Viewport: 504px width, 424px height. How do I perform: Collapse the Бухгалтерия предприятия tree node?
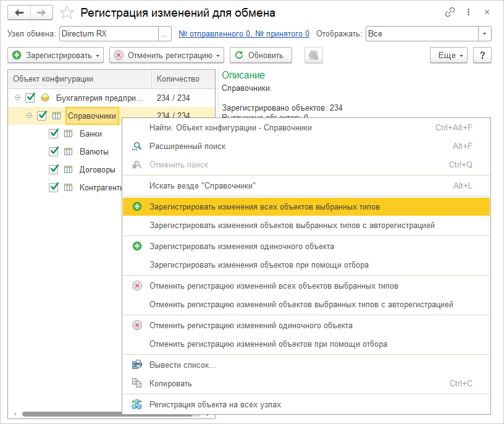tap(17, 98)
